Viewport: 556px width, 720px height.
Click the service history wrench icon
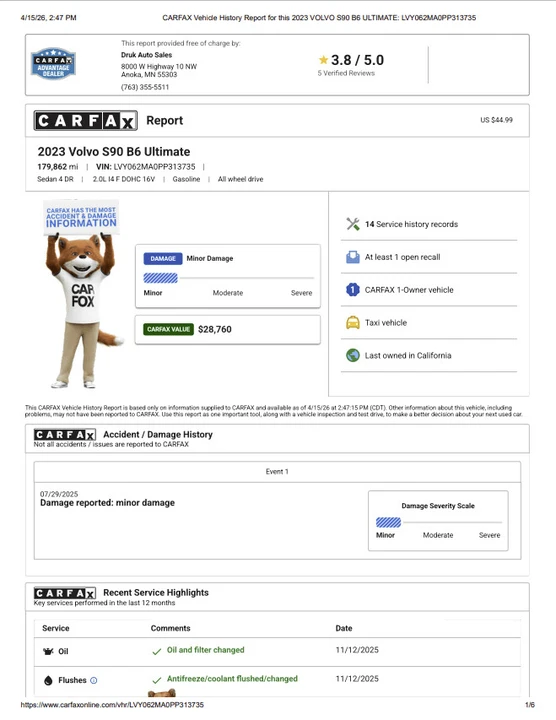click(353, 224)
